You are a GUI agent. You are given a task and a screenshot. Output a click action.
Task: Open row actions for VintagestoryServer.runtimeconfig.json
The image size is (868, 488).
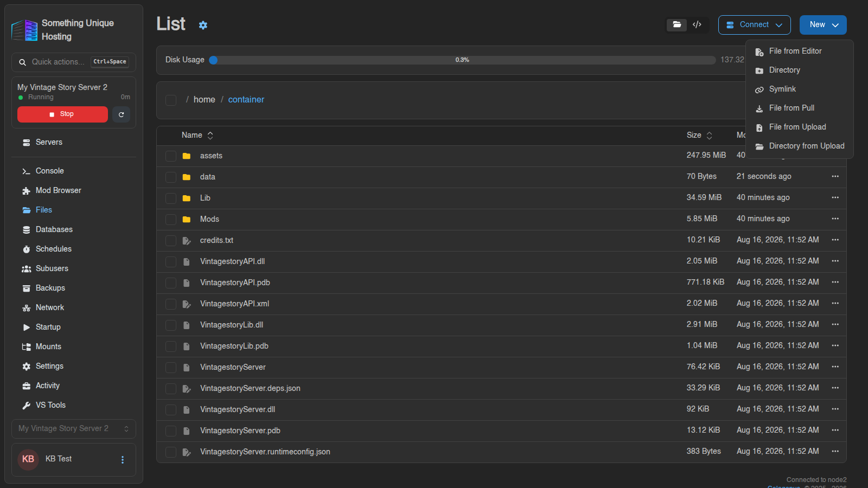(x=835, y=451)
